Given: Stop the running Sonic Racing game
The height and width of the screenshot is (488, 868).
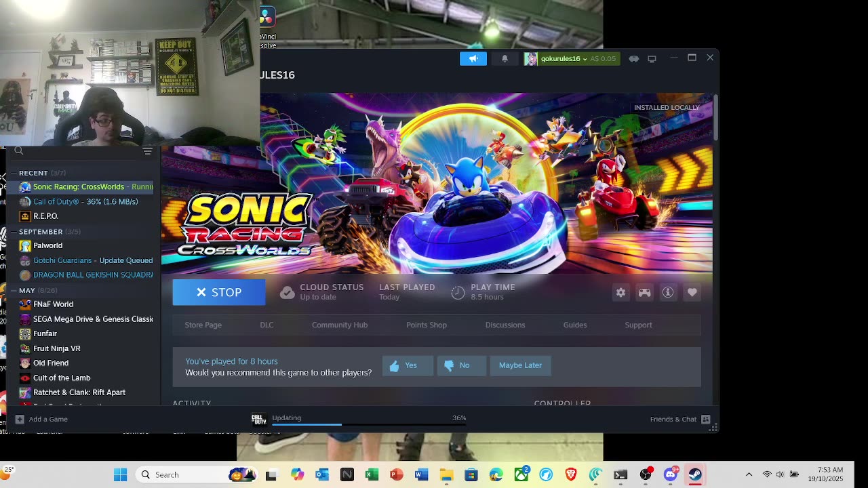Looking at the screenshot, I should (x=219, y=292).
